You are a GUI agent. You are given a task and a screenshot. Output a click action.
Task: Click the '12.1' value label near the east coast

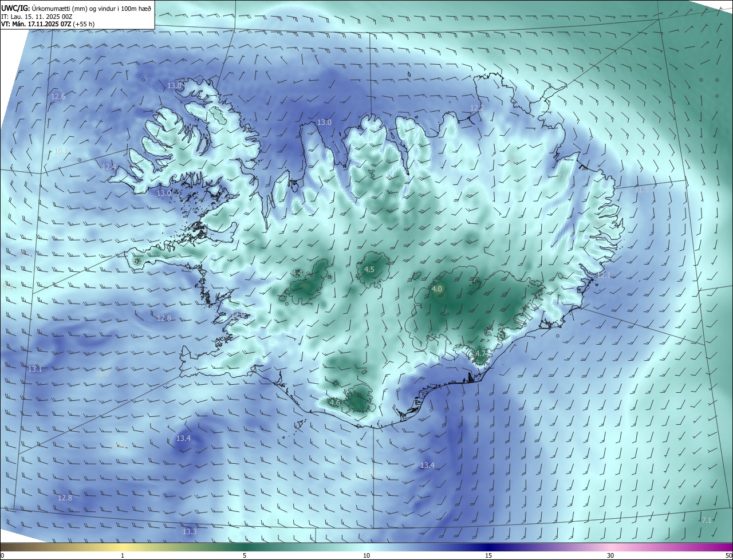pos(604,275)
